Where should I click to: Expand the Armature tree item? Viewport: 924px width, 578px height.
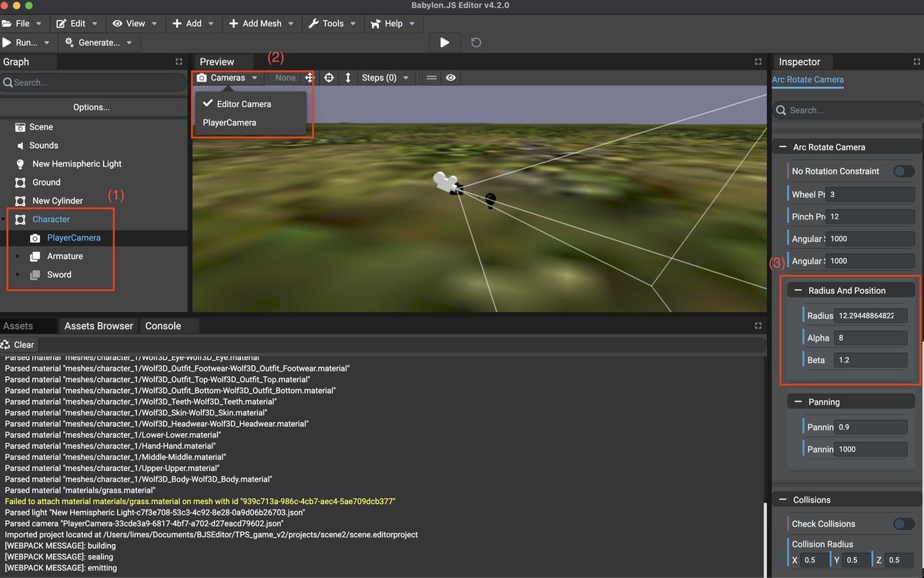(19, 256)
